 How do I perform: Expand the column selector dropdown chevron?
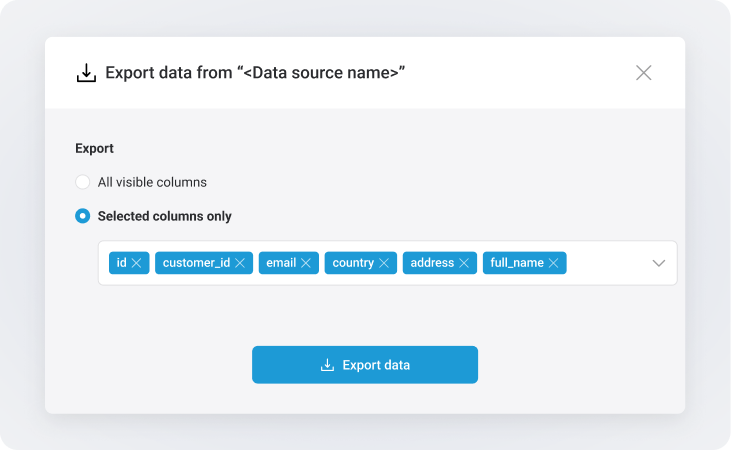click(659, 263)
